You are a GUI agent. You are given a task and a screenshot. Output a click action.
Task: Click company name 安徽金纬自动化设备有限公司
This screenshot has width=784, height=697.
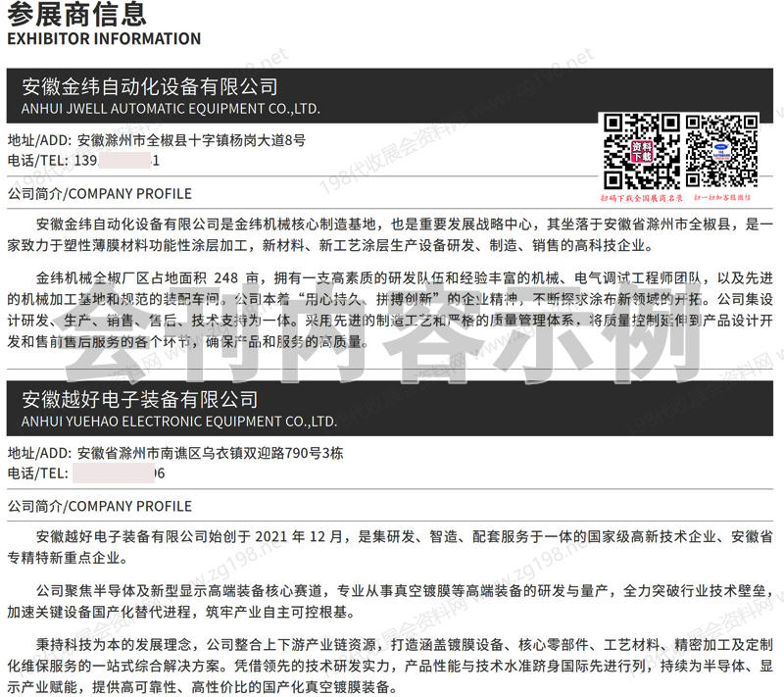tap(150, 86)
